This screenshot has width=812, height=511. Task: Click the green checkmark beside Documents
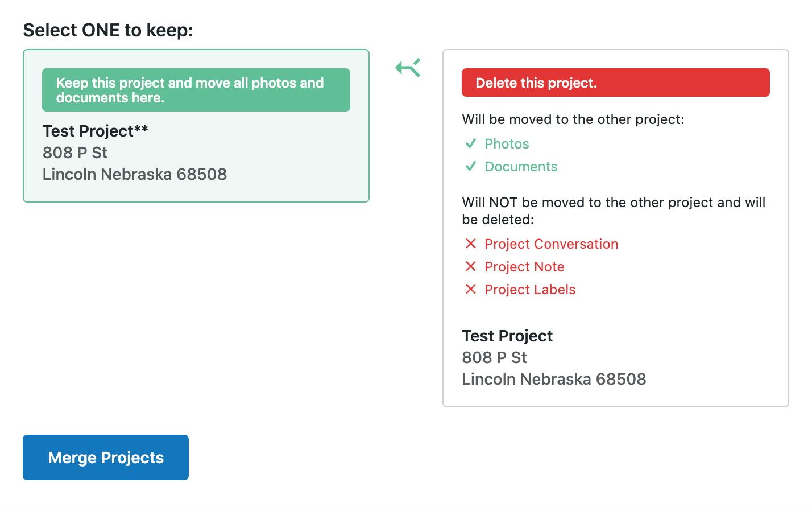click(x=470, y=166)
